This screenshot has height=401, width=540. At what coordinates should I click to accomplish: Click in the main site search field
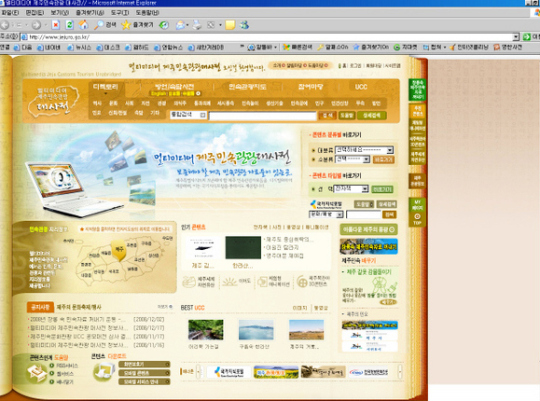click(262, 116)
